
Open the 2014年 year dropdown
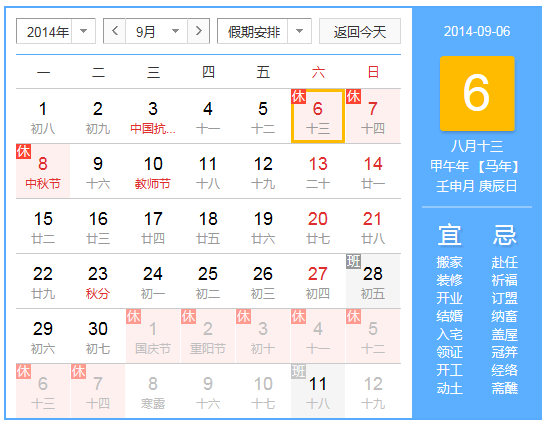coord(56,31)
